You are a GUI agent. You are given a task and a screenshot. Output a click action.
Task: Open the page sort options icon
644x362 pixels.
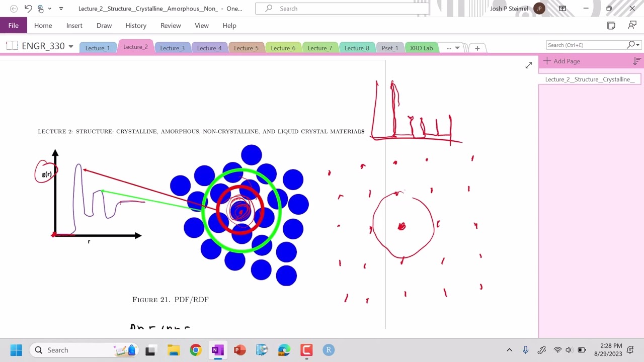coord(637,61)
